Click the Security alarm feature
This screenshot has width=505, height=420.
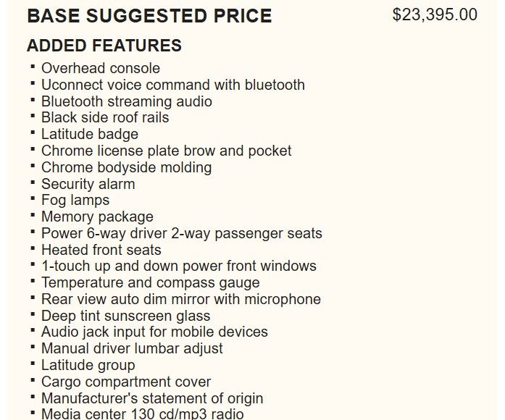coord(88,184)
